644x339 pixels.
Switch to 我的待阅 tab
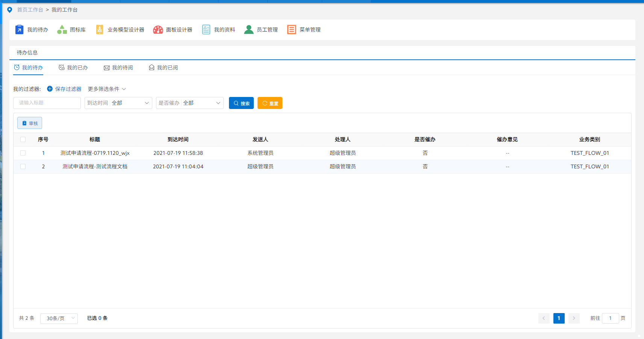(x=118, y=68)
